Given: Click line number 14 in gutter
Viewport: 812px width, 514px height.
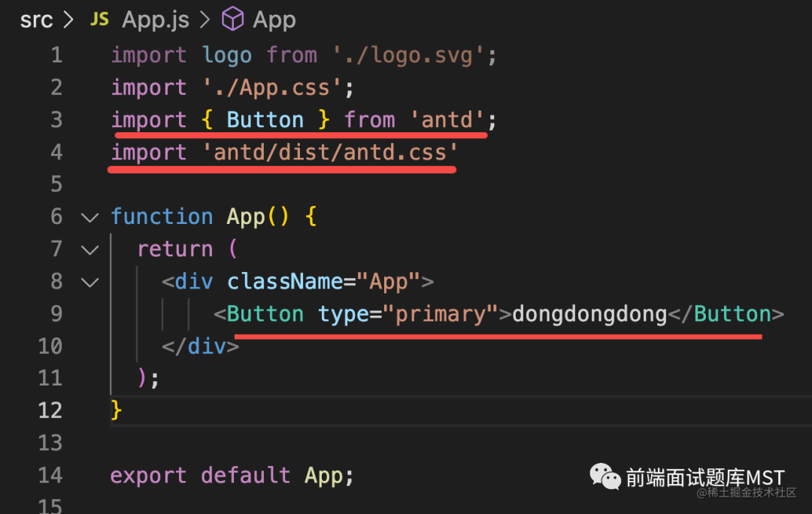Looking at the screenshot, I should [50, 476].
